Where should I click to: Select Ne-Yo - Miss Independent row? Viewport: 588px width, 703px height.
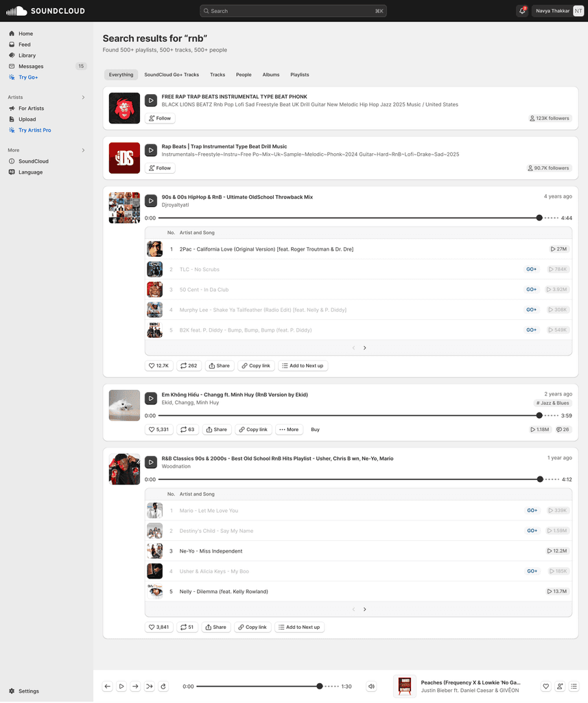[359, 551]
